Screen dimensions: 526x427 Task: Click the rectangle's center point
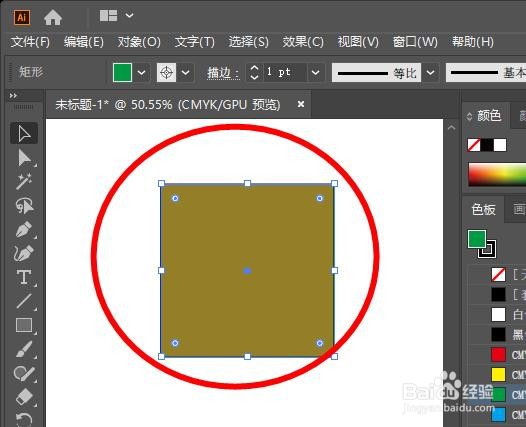pyautogui.click(x=247, y=271)
